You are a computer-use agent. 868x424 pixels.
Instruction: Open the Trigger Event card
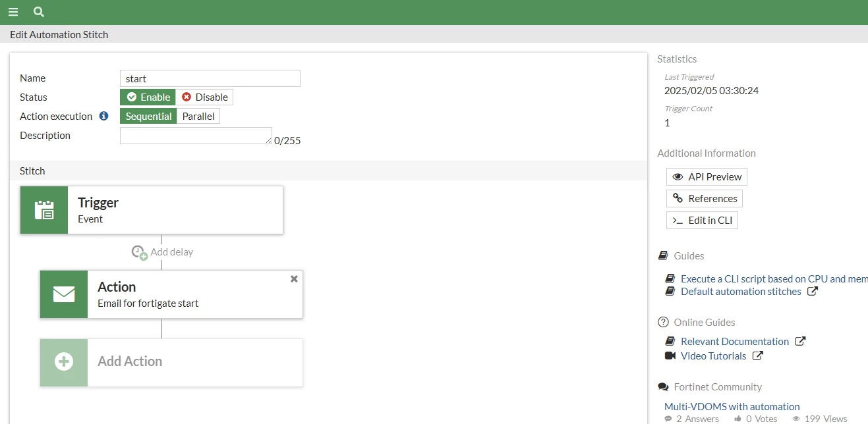pyautogui.click(x=152, y=210)
